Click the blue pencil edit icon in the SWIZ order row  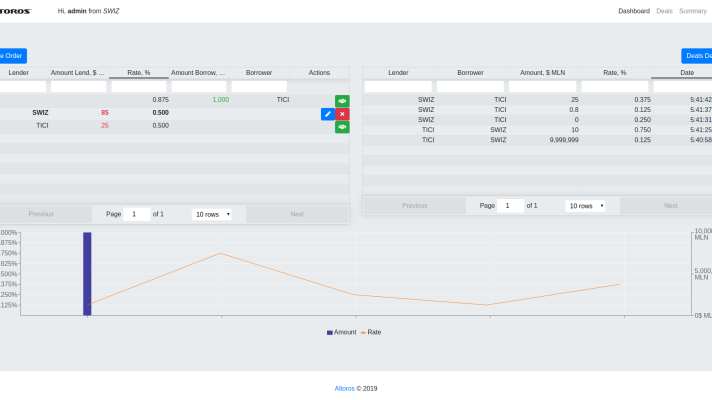(x=327, y=114)
